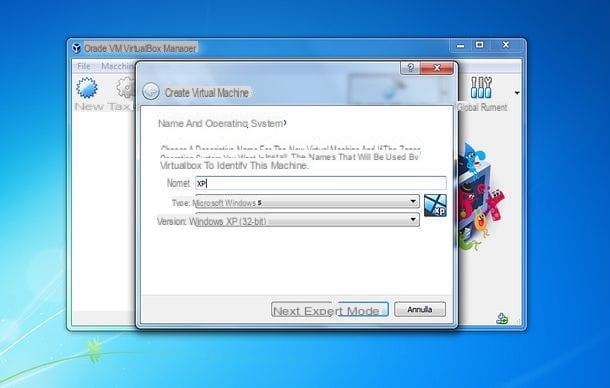610x388 pixels.
Task: Open the File menu
Action: coord(84,66)
